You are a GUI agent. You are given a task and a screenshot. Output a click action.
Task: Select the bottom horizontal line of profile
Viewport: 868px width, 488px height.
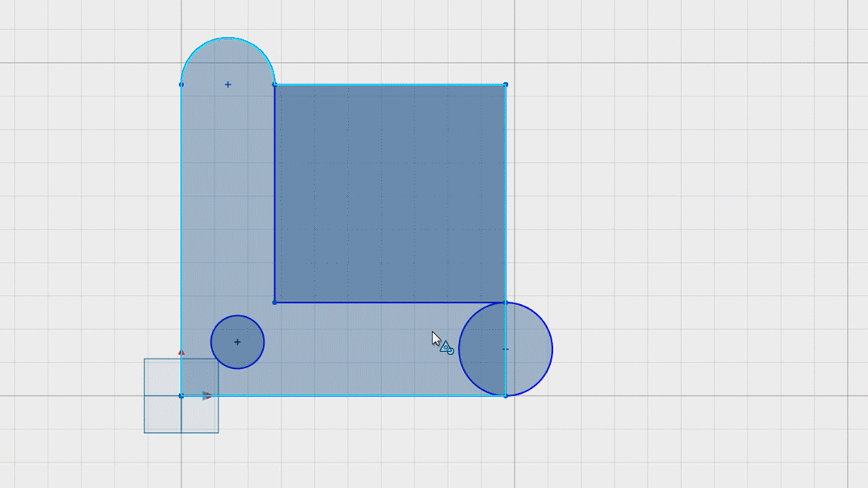point(344,395)
